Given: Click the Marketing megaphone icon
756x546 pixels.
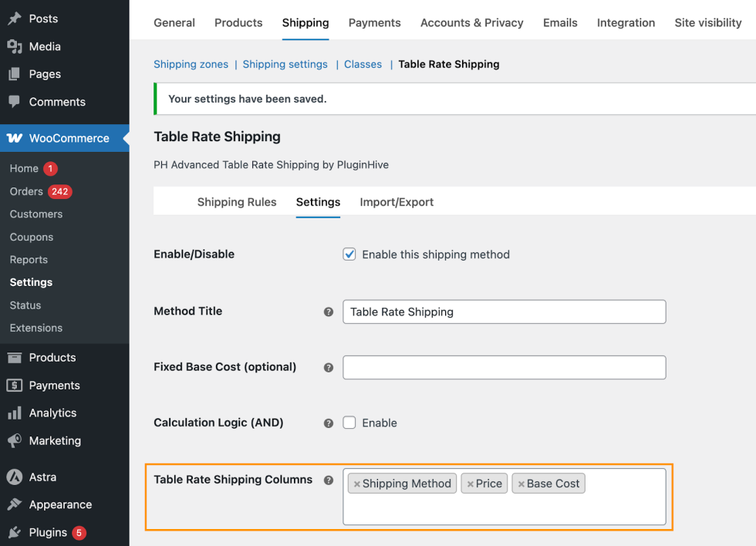Looking at the screenshot, I should [14, 441].
